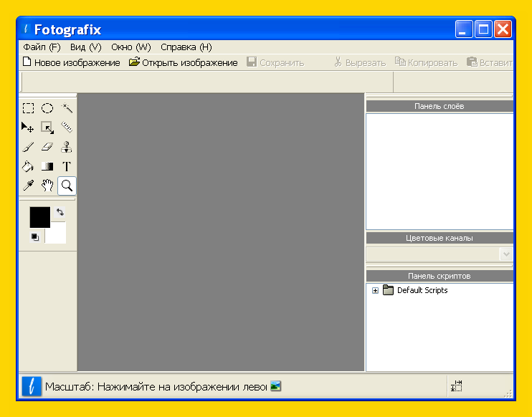This screenshot has height=417, width=532.
Task: Click the Fotografix logo in status bar
Action: click(32, 386)
